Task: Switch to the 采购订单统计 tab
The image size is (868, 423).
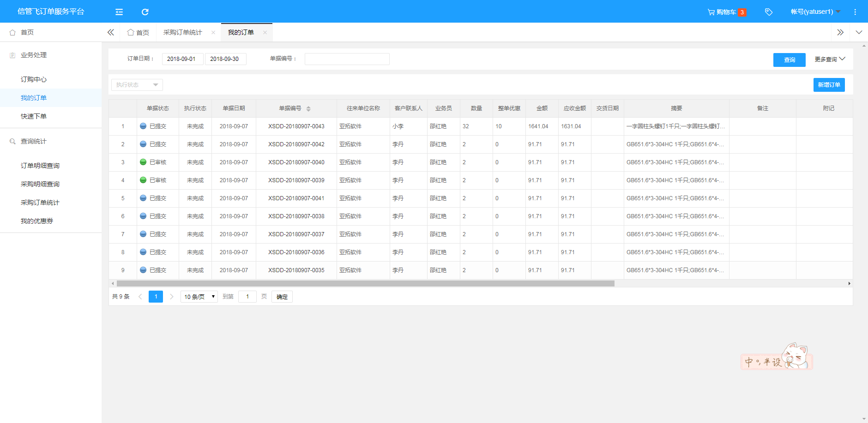Action: 182,32
